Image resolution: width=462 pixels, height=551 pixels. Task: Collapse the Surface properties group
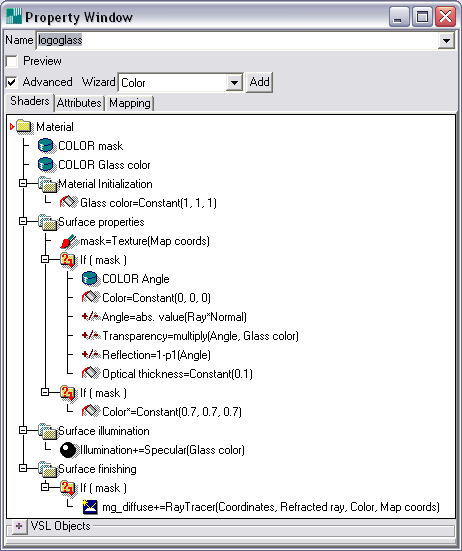23,221
